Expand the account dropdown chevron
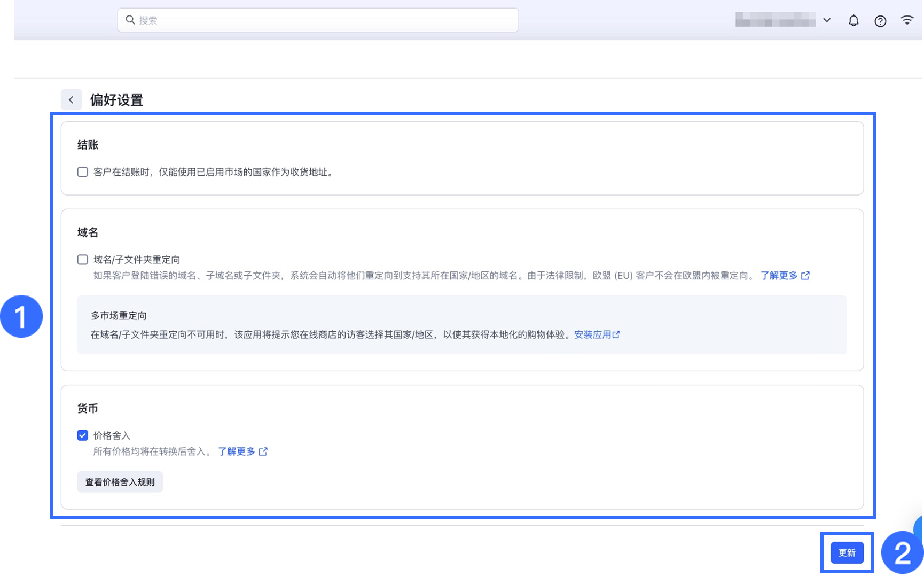924x577 pixels. coord(827,20)
